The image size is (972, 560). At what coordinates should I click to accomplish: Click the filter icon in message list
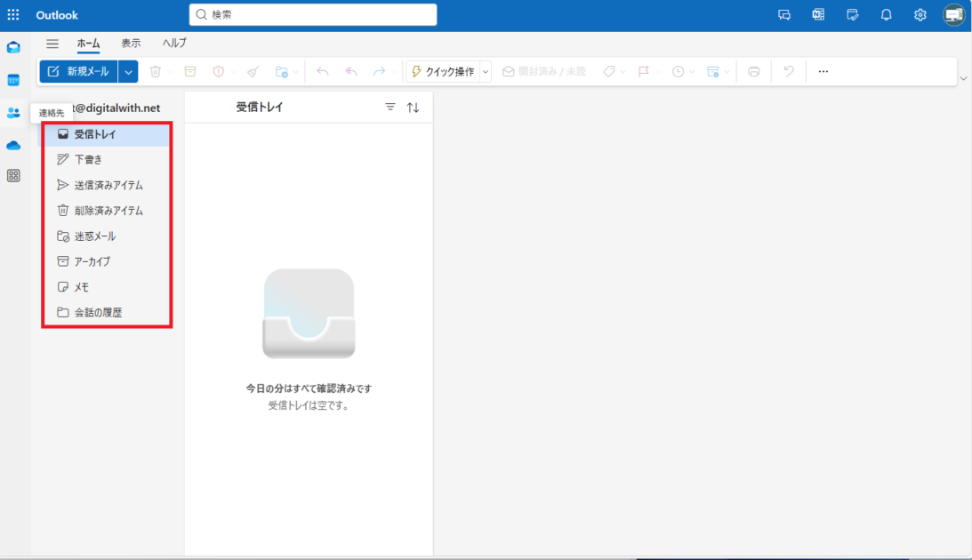point(390,108)
